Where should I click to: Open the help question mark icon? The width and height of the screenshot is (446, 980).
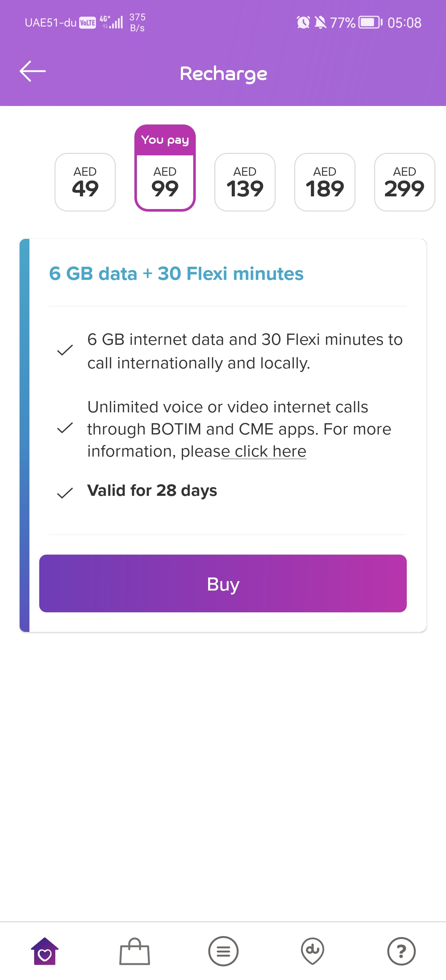point(401,951)
